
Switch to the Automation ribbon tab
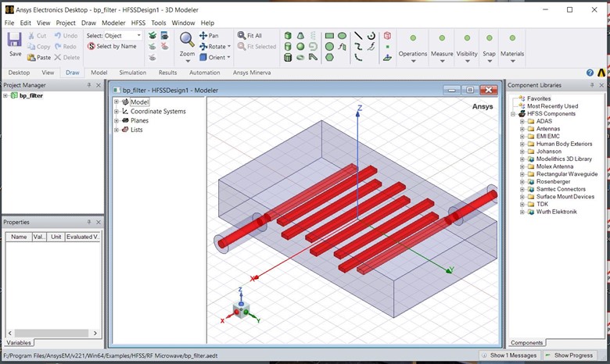click(205, 73)
